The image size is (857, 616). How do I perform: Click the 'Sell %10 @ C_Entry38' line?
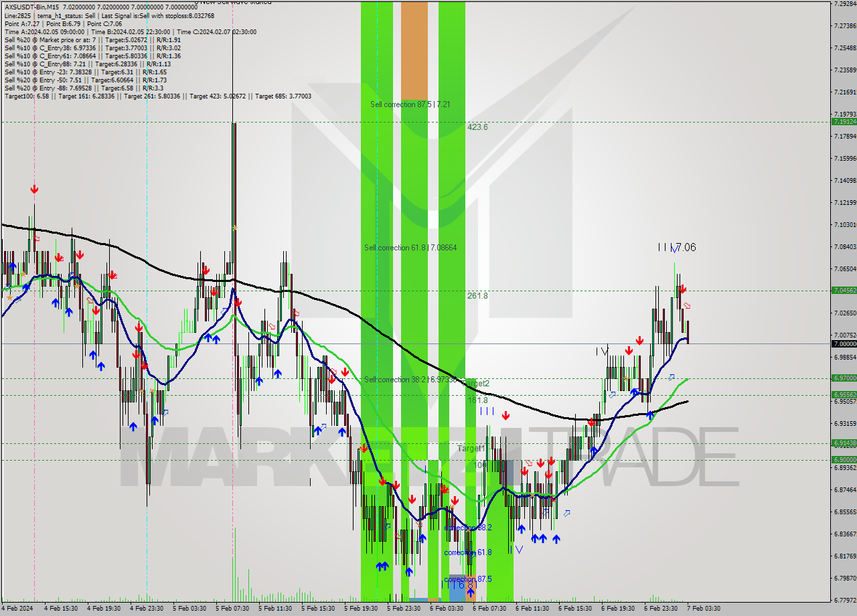(x=92, y=48)
